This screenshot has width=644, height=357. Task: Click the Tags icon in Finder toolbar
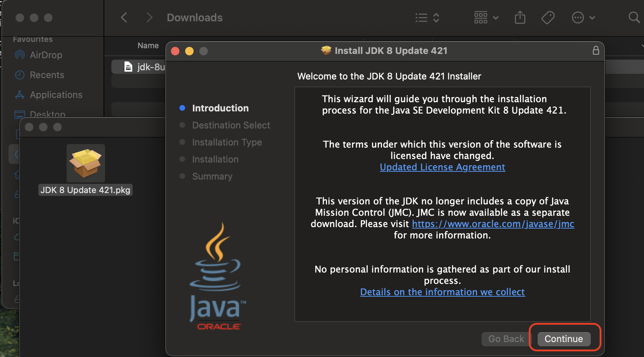548,17
